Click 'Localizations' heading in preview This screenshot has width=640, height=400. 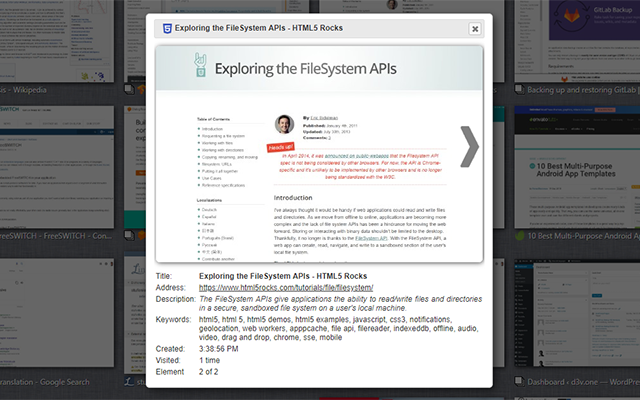point(209,200)
